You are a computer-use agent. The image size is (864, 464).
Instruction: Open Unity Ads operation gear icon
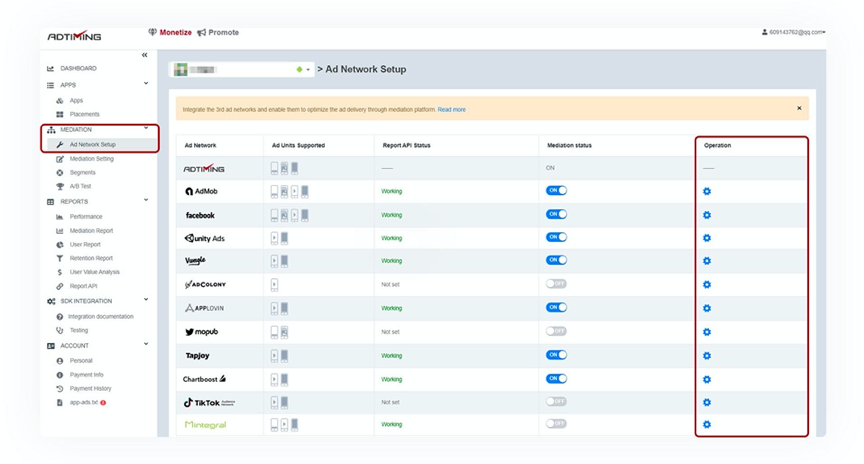pyautogui.click(x=707, y=238)
